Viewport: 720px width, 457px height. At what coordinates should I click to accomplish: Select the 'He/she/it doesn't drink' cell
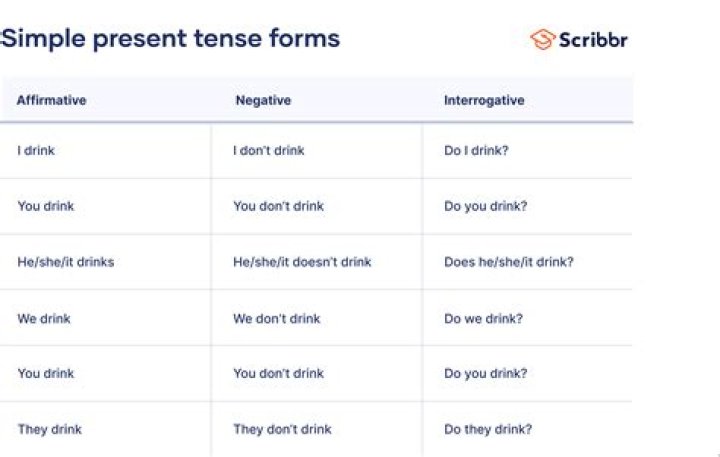302,263
